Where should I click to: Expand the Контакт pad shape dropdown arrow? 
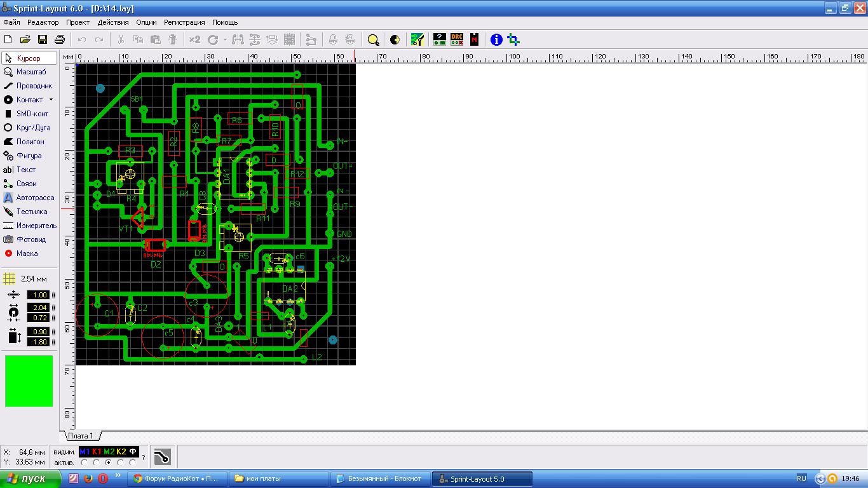(51, 100)
